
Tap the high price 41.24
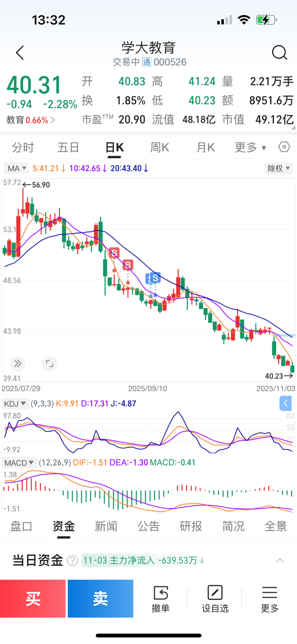(202, 82)
